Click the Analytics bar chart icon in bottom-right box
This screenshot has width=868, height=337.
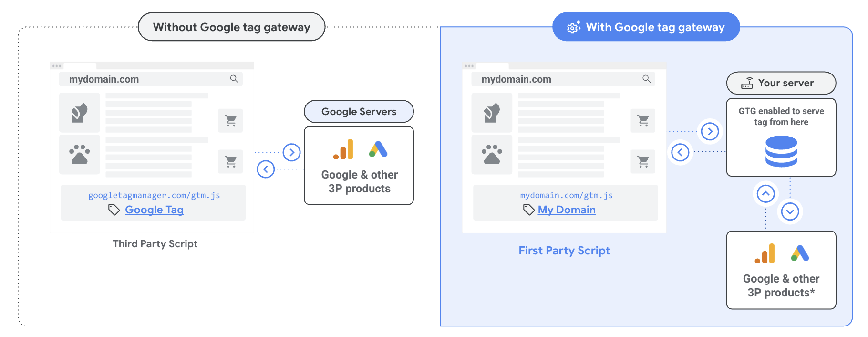(x=765, y=253)
